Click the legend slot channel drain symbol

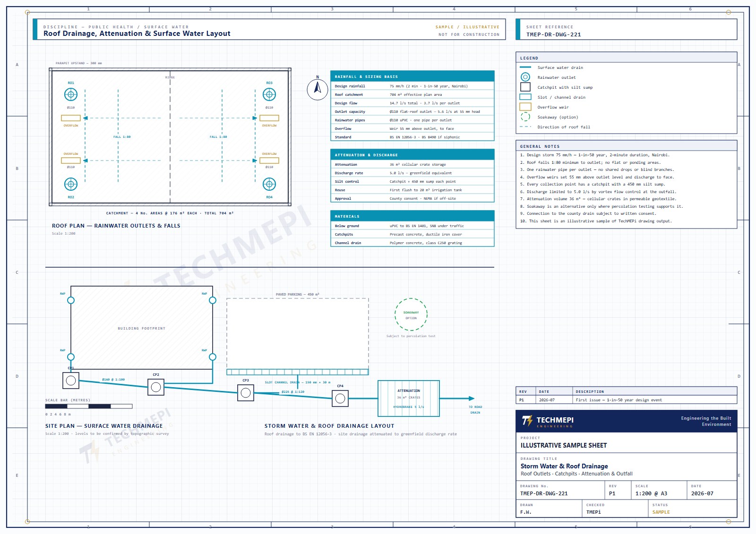525,97
